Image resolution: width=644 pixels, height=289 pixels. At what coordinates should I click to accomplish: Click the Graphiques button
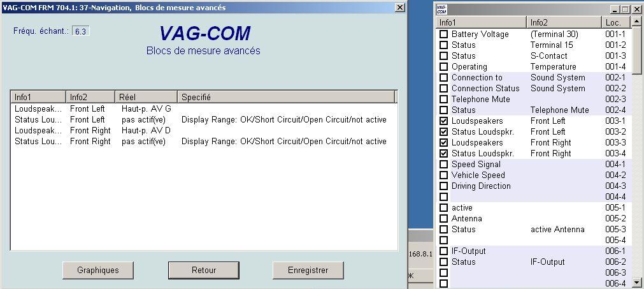click(x=97, y=270)
